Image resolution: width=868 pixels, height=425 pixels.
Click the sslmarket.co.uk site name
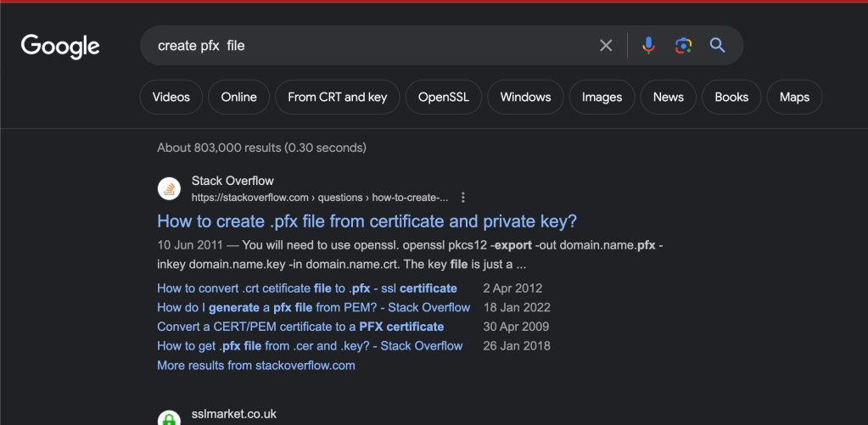pyautogui.click(x=233, y=414)
